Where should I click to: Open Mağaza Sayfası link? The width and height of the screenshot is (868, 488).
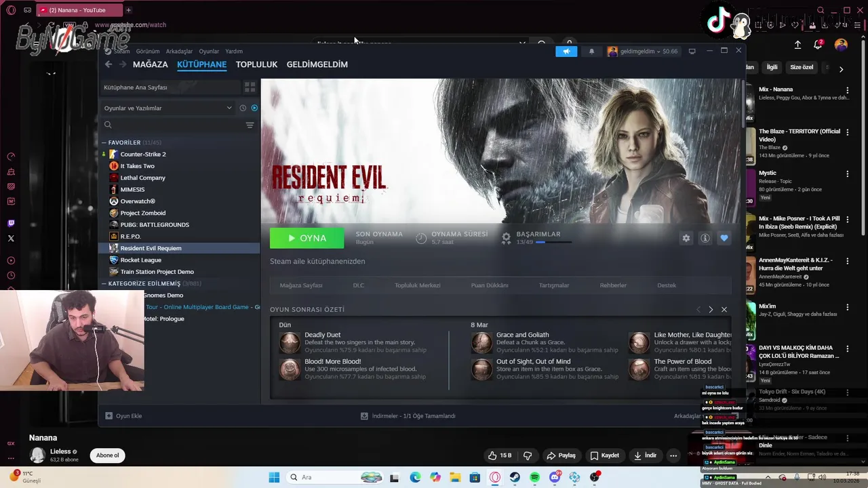click(x=301, y=285)
